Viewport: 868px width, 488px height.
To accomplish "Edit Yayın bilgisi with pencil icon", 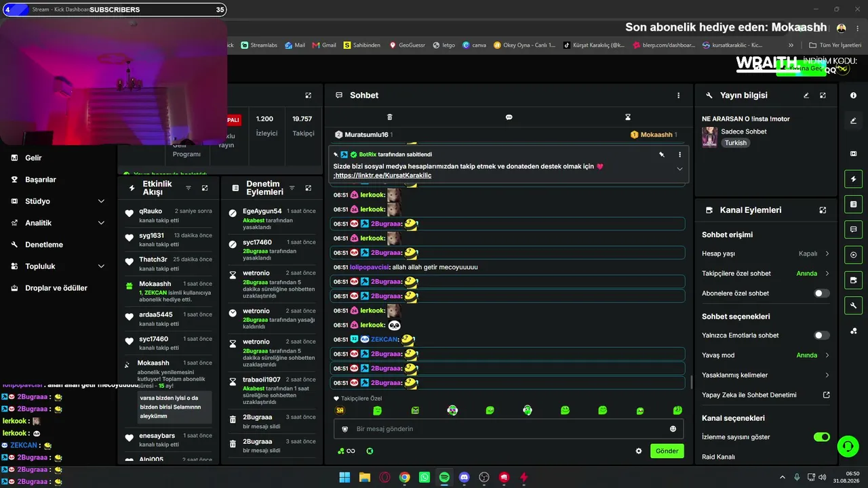I will click(806, 96).
